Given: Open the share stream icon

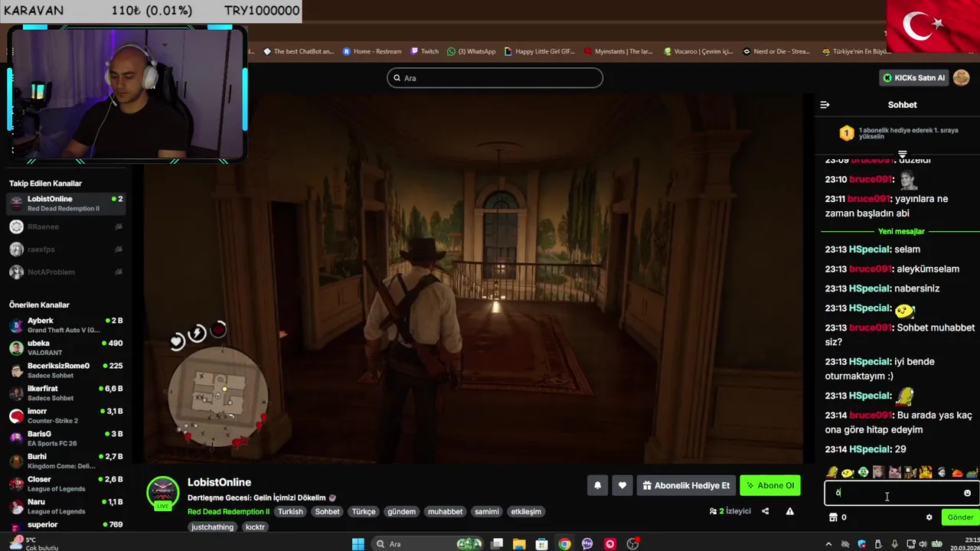Looking at the screenshot, I should [765, 511].
